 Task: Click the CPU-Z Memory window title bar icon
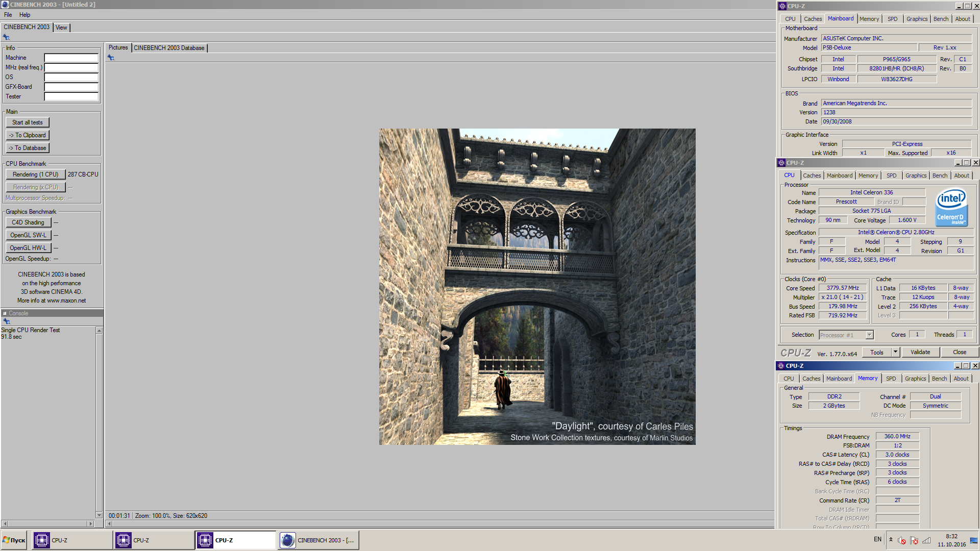click(x=780, y=366)
